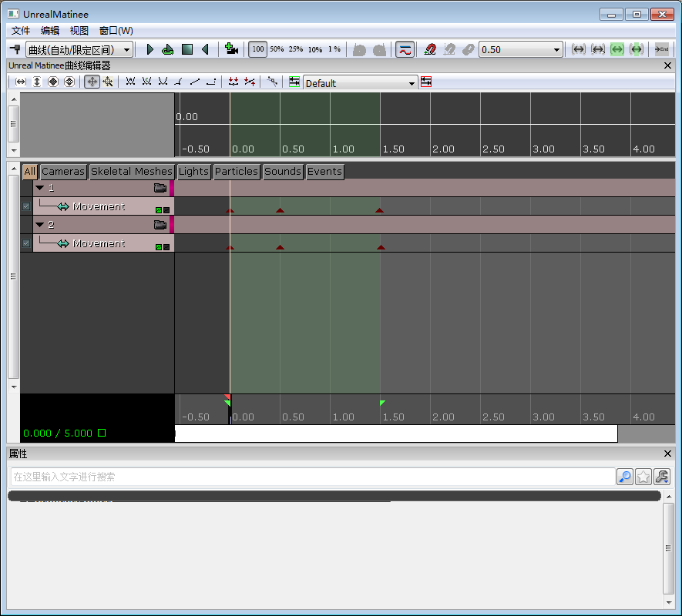
Task: Set playback speed to 25%
Action: click(296, 49)
